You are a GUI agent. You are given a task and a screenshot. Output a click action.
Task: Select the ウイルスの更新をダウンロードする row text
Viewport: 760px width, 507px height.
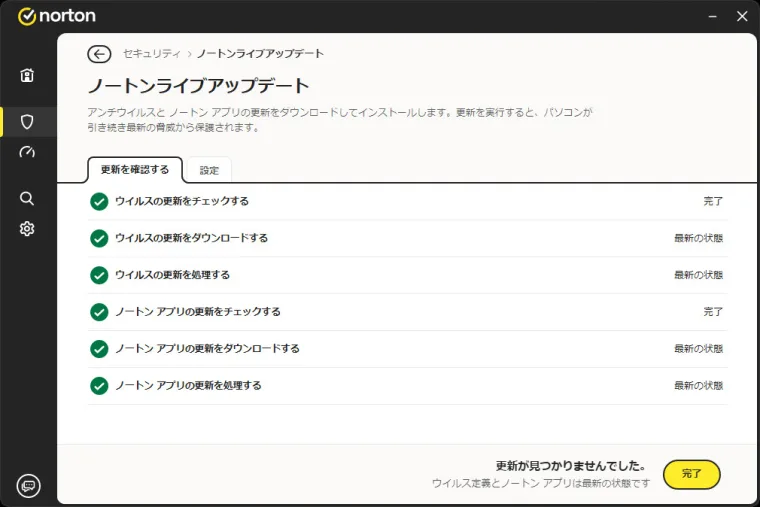(191, 238)
